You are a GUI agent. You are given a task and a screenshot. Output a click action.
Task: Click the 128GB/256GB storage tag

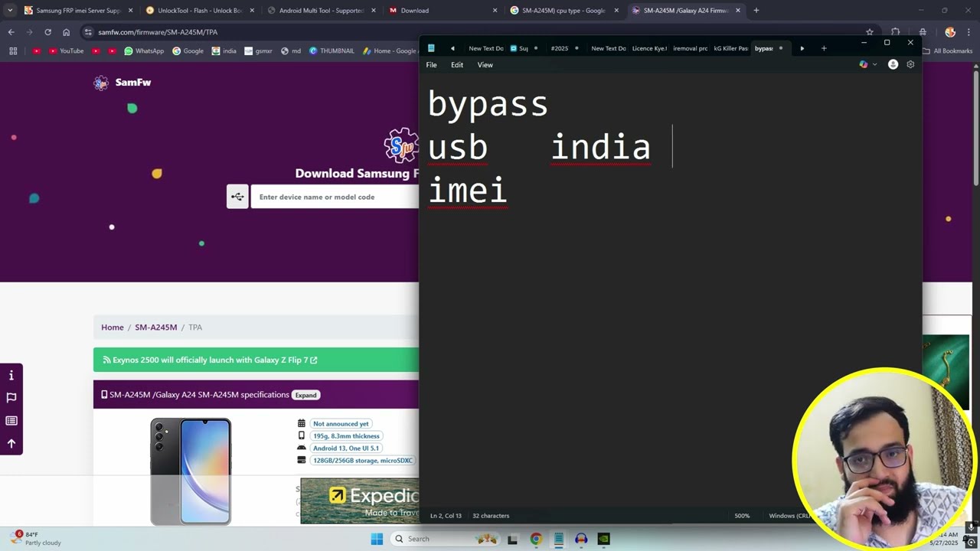(x=363, y=461)
